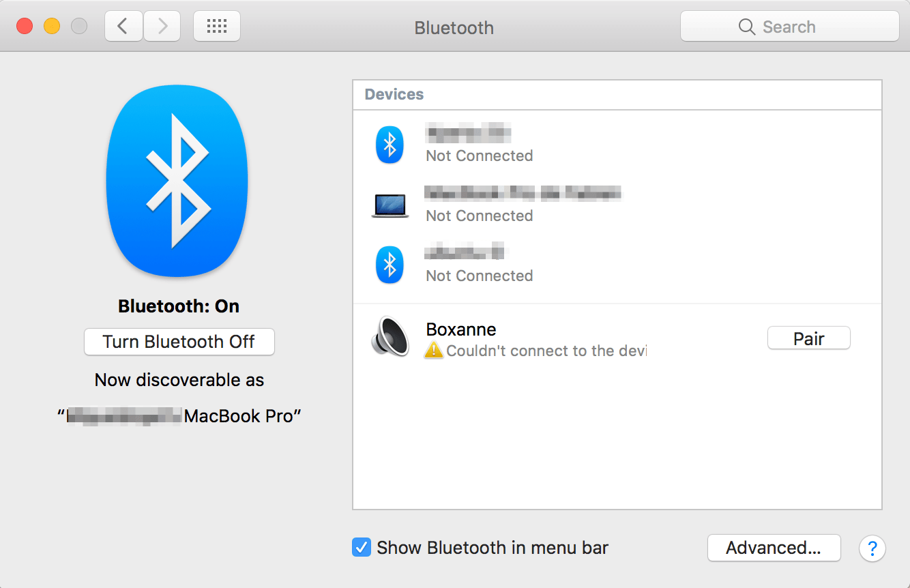Image resolution: width=910 pixels, height=588 pixels.
Task: Click the magnifying glass search icon
Action: 747,27
